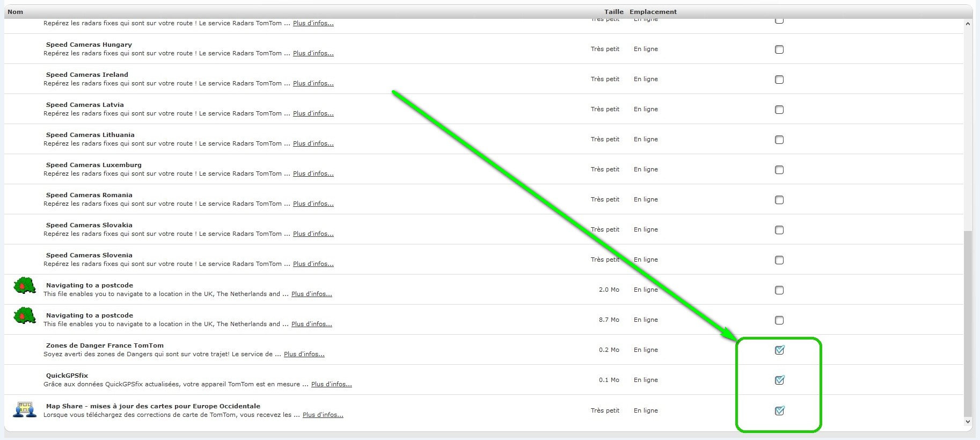Follow Plus d'infos for Speed Cameras Slovakia
The image size is (980, 440).
[x=313, y=234]
